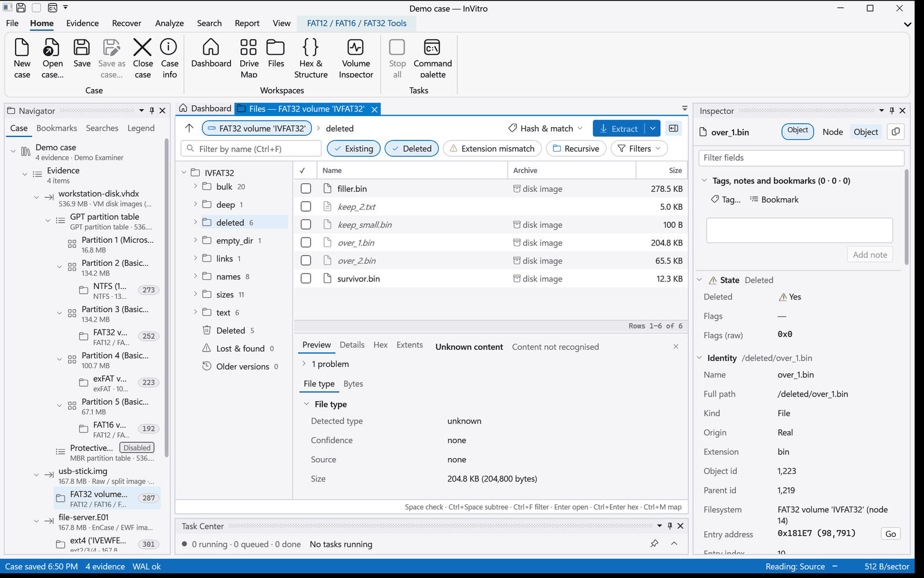This screenshot has width=924, height=578.
Task: Switch to Bookmarks tab in Navigator
Action: (x=57, y=128)
